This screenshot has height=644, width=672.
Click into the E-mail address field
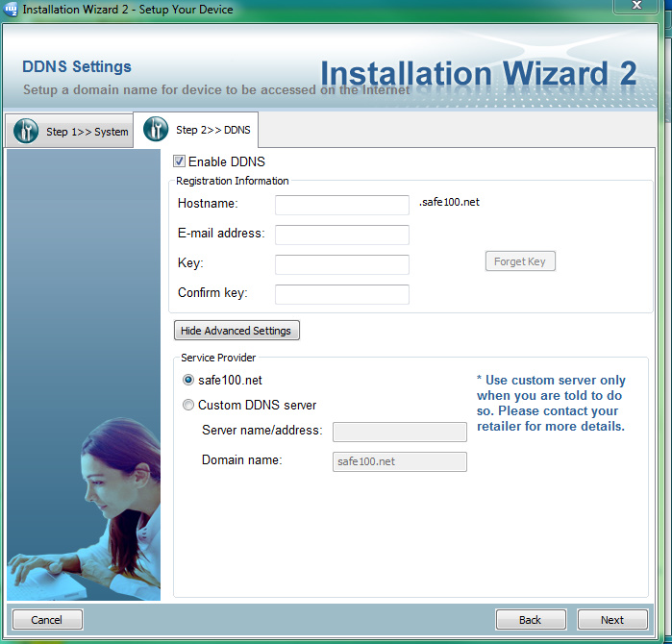341,235
